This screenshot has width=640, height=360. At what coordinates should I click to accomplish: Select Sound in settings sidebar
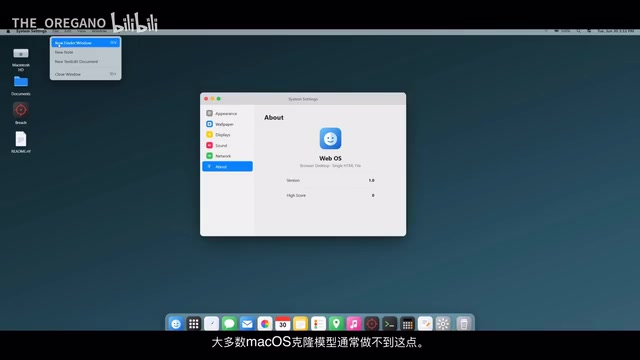click(227, 145)
